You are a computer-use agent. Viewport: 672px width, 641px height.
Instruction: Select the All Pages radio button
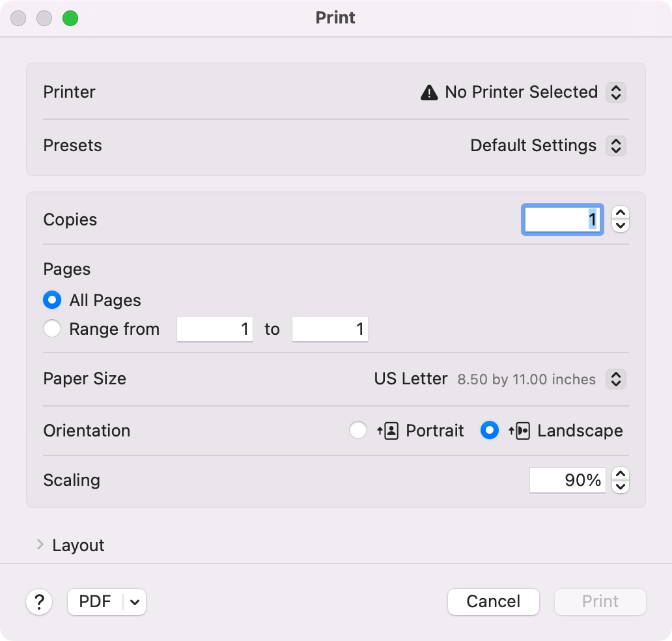click(52, 300)
